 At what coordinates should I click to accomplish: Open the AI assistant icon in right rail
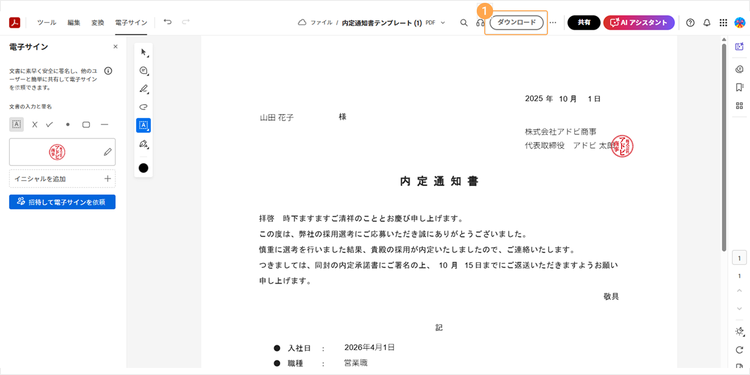pos(739,47)
